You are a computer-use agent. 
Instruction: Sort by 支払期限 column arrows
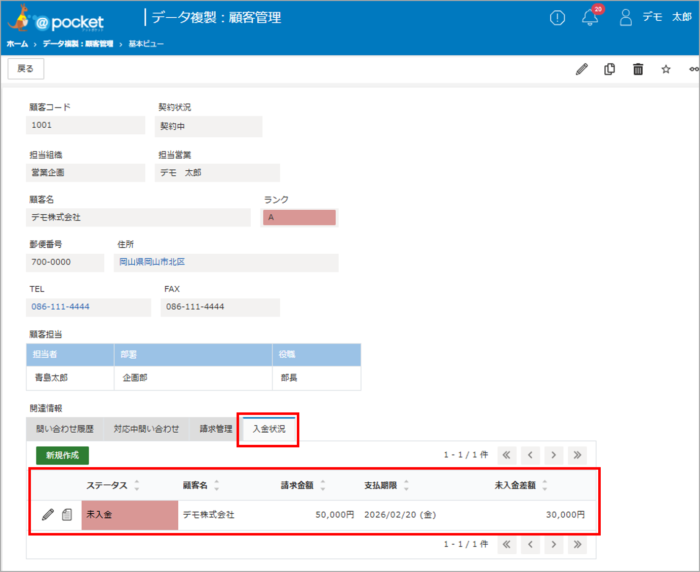point(406,485)
